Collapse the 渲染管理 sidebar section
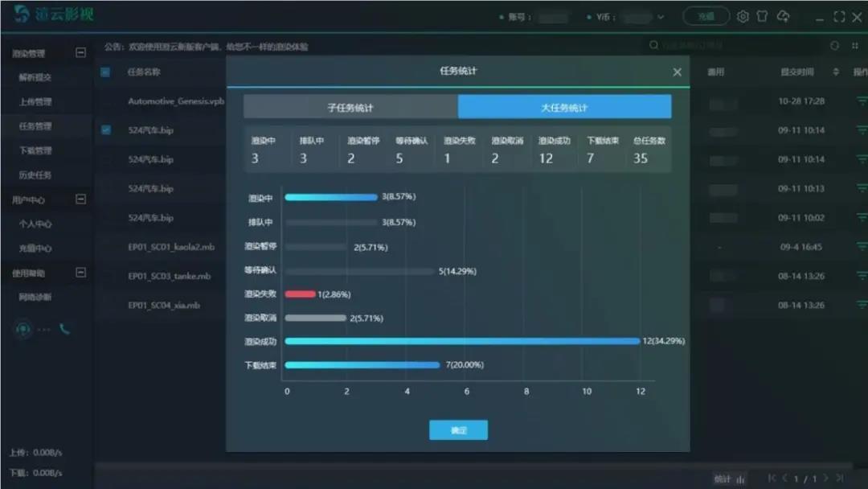868x489 pixels. [x=80, y=53]
